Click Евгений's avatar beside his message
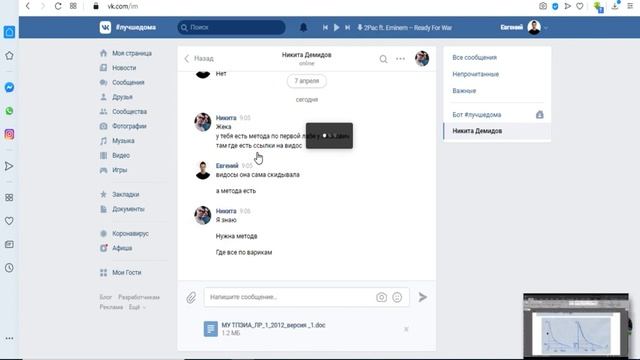Viewport: 640px width, 360px height. pyautogui.click(x=202, y=170)
